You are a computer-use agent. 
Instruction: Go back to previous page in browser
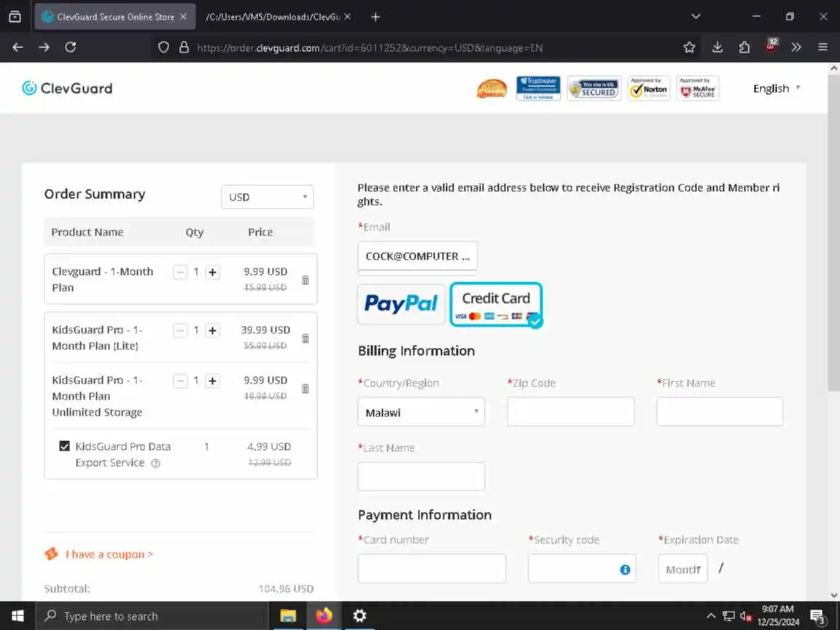point(17,47)
